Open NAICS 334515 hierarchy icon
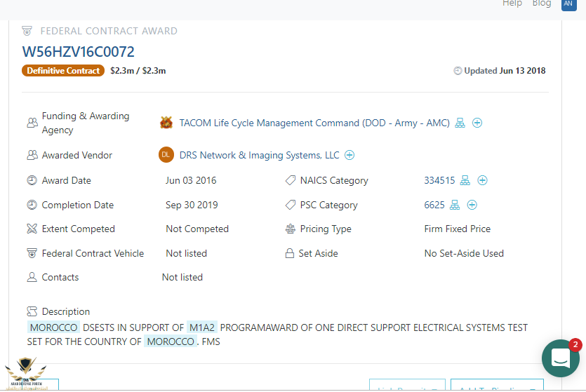 (465, 180)
